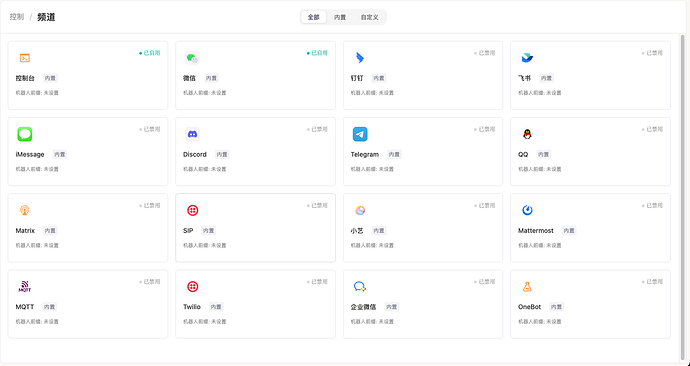The width and height of the screenshot is (690, 366).
Task: Click the 小艺 channel name
Action: click(357, 231)
